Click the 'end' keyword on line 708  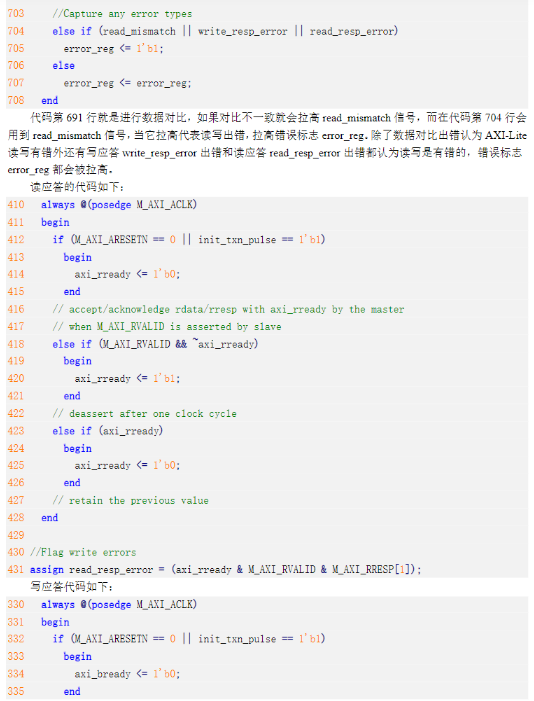[50, 101]
